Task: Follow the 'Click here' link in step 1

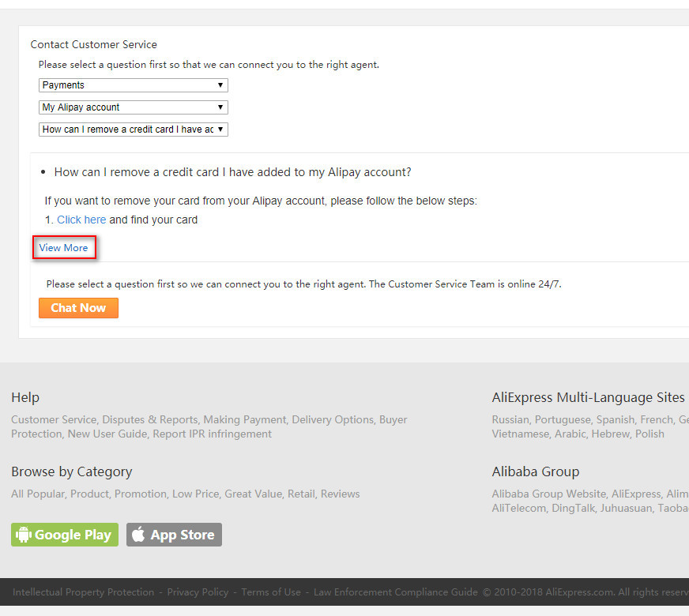Action: tap(81, 220)
